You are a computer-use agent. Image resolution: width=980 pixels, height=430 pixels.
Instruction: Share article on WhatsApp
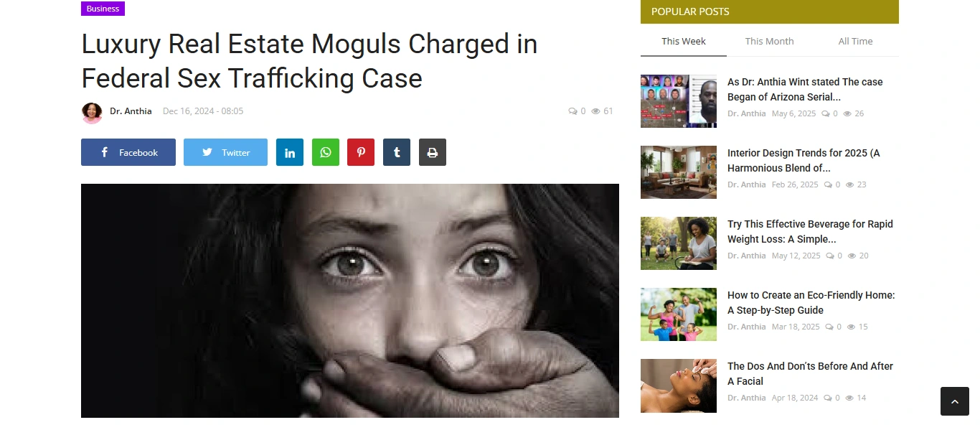(326, 152)
